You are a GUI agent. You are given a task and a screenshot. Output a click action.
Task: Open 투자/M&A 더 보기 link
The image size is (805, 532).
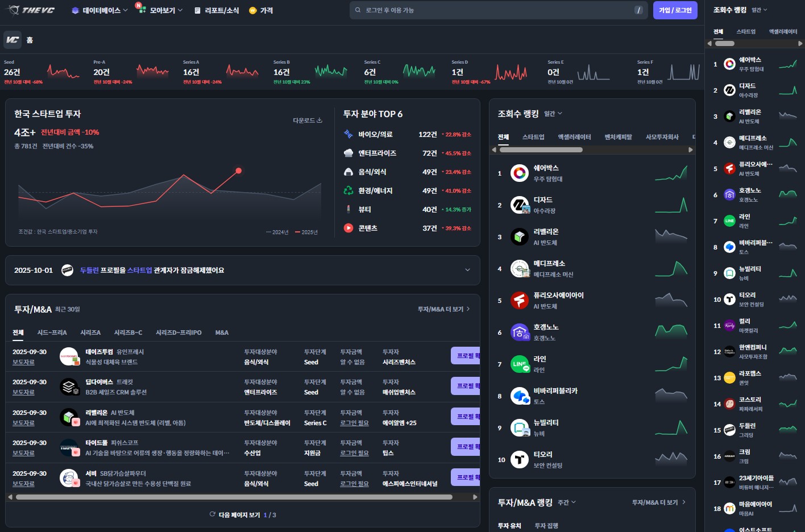443,309
